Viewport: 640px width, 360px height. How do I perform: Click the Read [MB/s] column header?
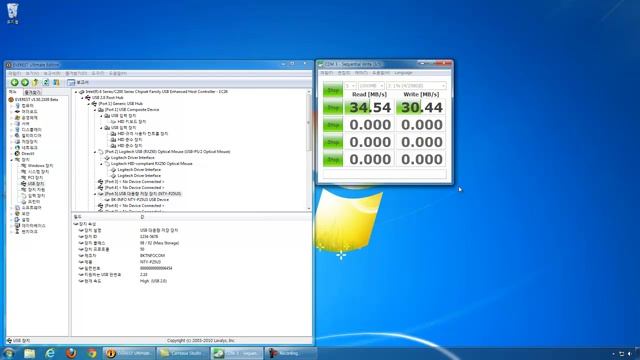pyautogui.click(x=369, y=94)
